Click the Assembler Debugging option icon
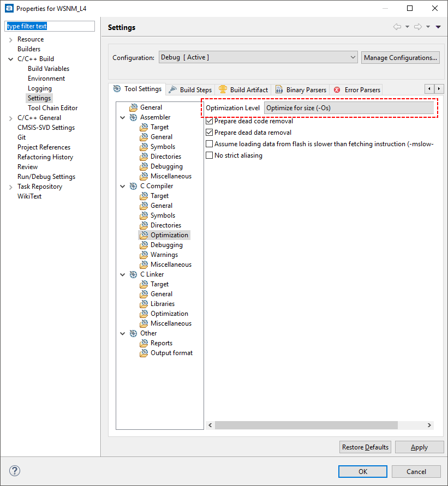448x486 pixels. [x=144, y=166]
